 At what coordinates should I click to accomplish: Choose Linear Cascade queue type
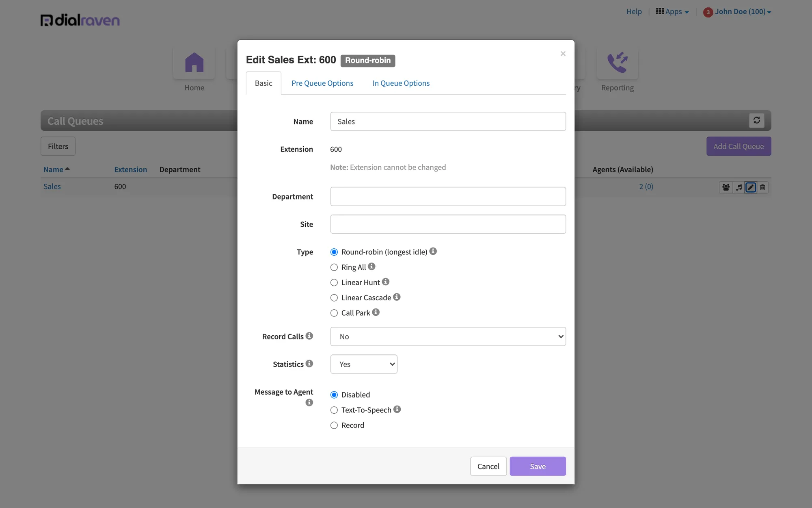click(334, 298)
